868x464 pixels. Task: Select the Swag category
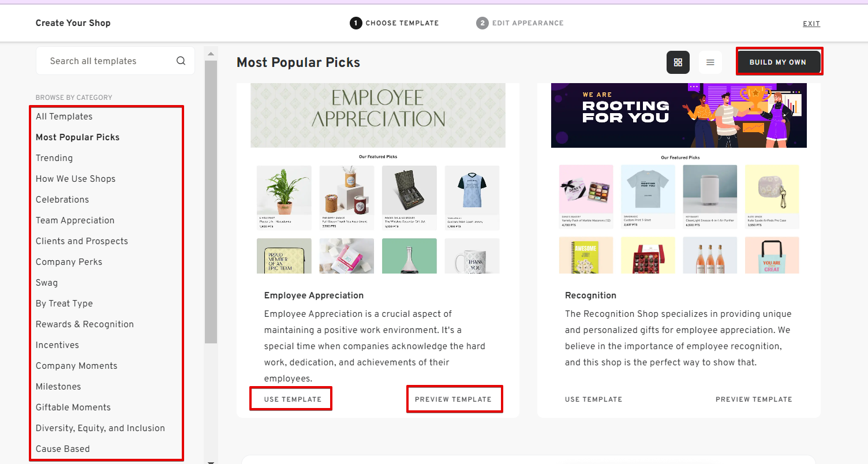pyautogui.click(x=46, y=282)
